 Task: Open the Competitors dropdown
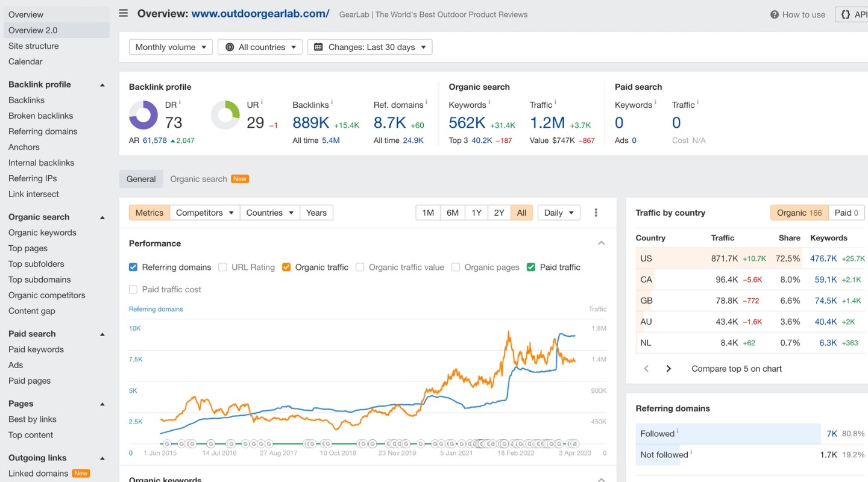click(x=205, y=213)
